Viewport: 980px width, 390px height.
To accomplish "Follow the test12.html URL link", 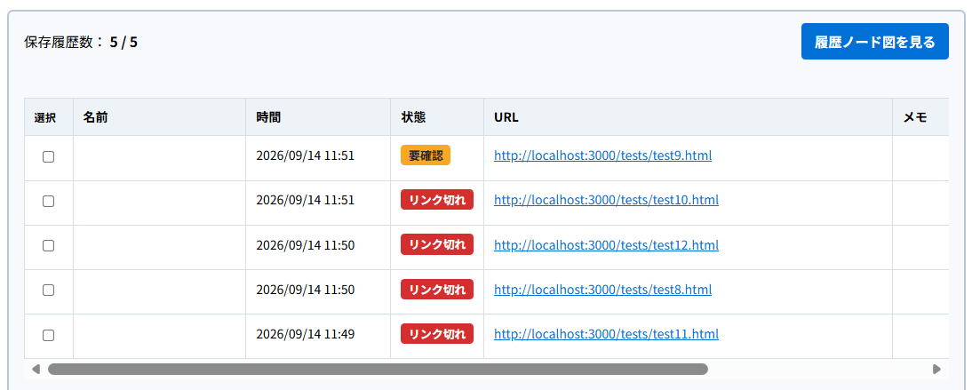I will 606,245.
